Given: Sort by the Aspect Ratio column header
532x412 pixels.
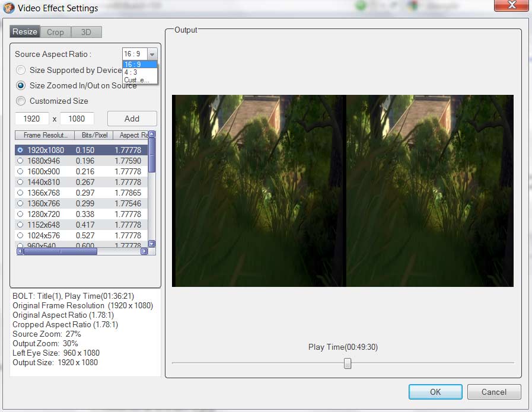Looking at the screenshot, I should pyautogui.click(x=130, y=135).
